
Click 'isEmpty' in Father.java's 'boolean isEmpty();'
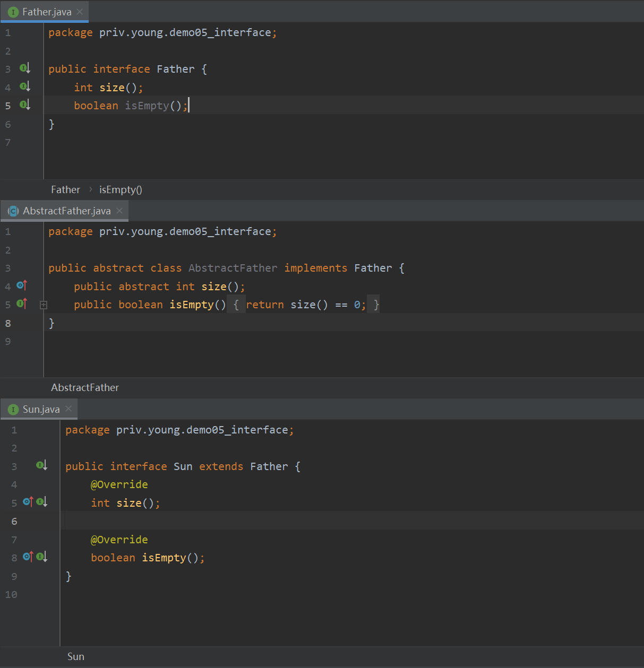pyautogui.click(x=147, y=106)
